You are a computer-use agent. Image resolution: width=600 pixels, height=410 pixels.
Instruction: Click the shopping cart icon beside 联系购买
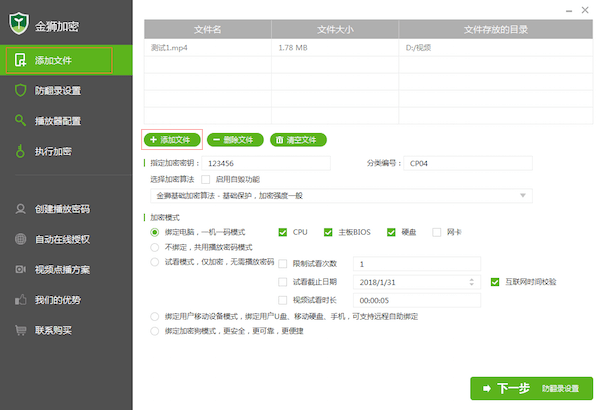tap(21, 330)
